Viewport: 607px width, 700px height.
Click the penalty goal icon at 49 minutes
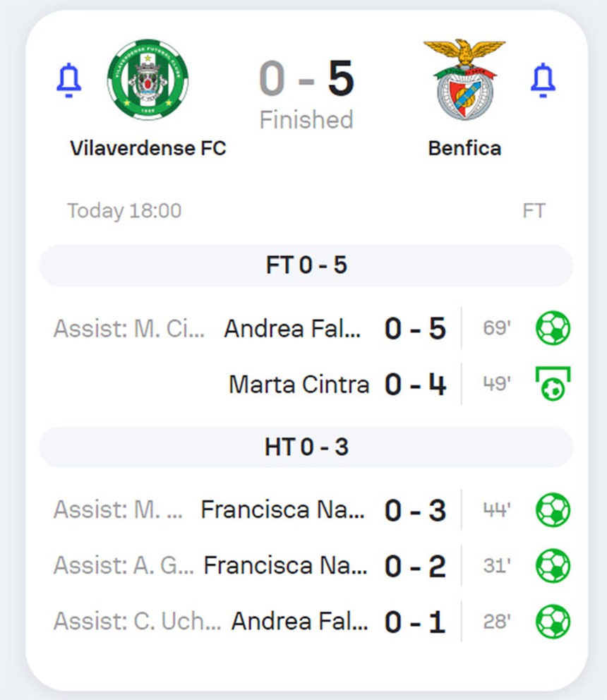553,384
